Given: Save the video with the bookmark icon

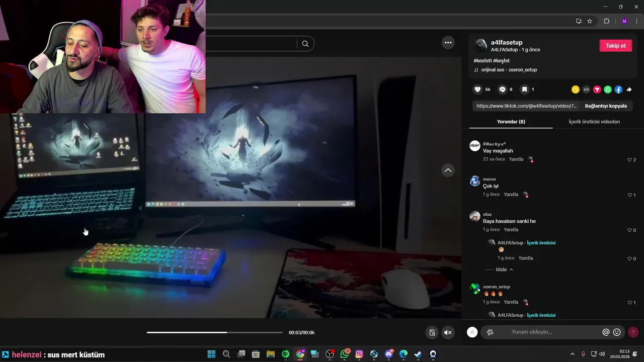Looking at the screenshot, I should 524,89.
